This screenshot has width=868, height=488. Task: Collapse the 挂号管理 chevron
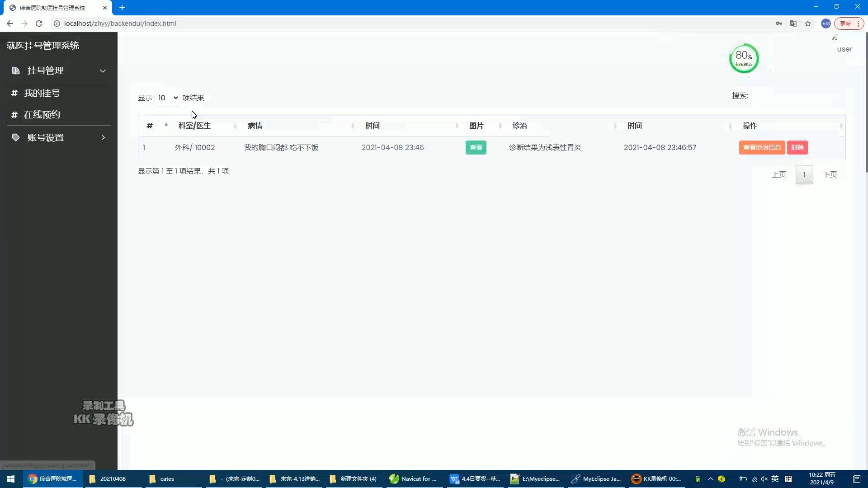[x=103, y=71]
